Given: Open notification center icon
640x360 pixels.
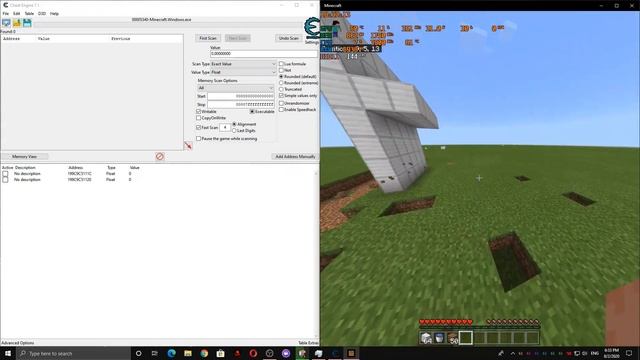Looking at the screenshot, I should 629,353.
